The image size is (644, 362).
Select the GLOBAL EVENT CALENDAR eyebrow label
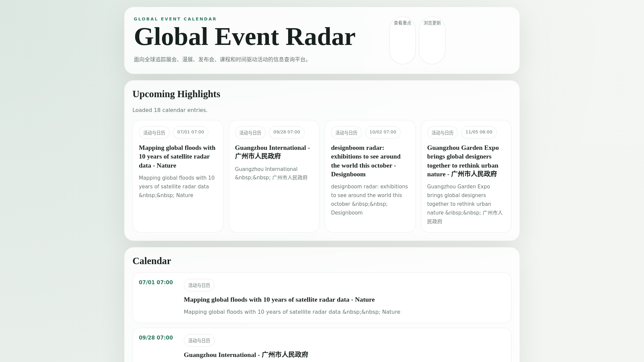pos(175,19)
